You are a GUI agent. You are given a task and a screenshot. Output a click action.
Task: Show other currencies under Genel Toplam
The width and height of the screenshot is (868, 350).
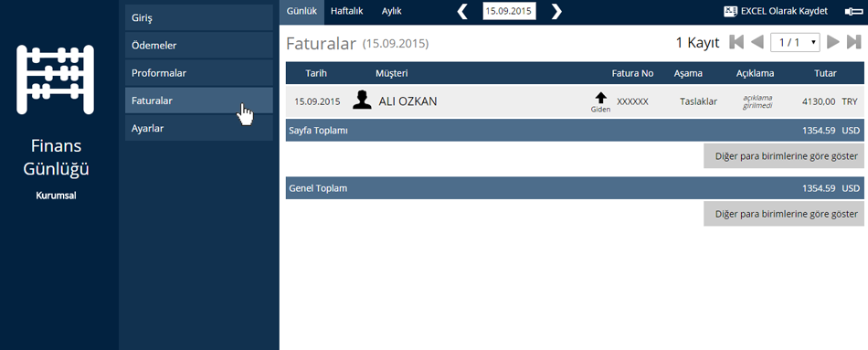click(783, 213)
